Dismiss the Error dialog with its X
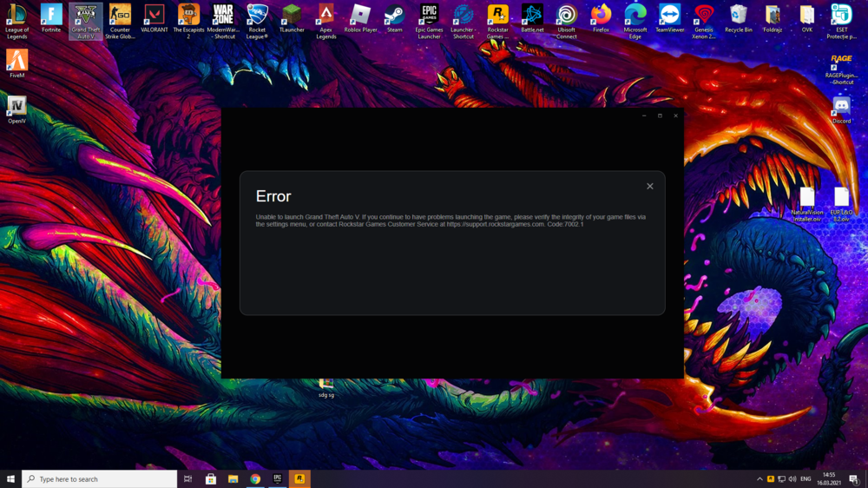 click(x=650, y=186)
